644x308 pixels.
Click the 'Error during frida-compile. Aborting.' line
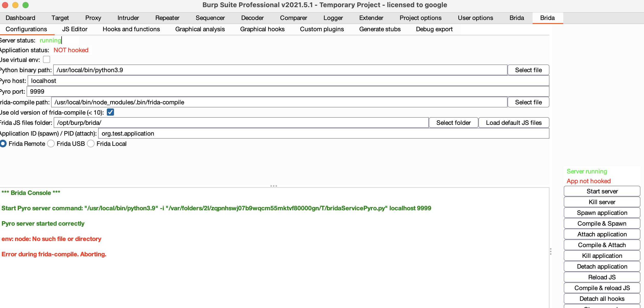point(54,254)
